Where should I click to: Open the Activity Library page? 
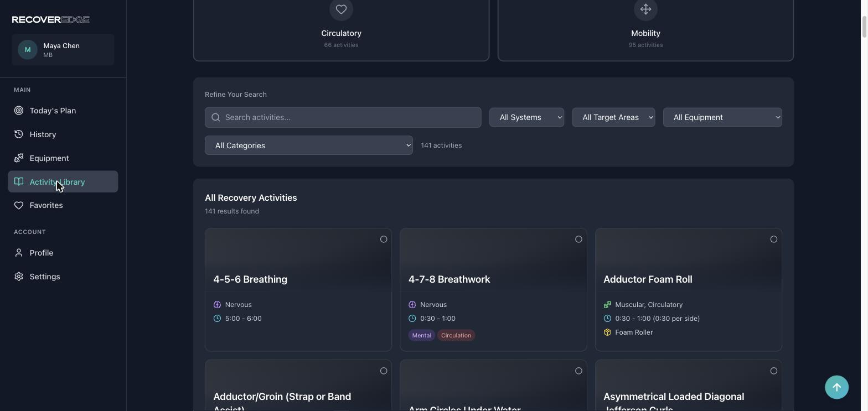[63, 181]
